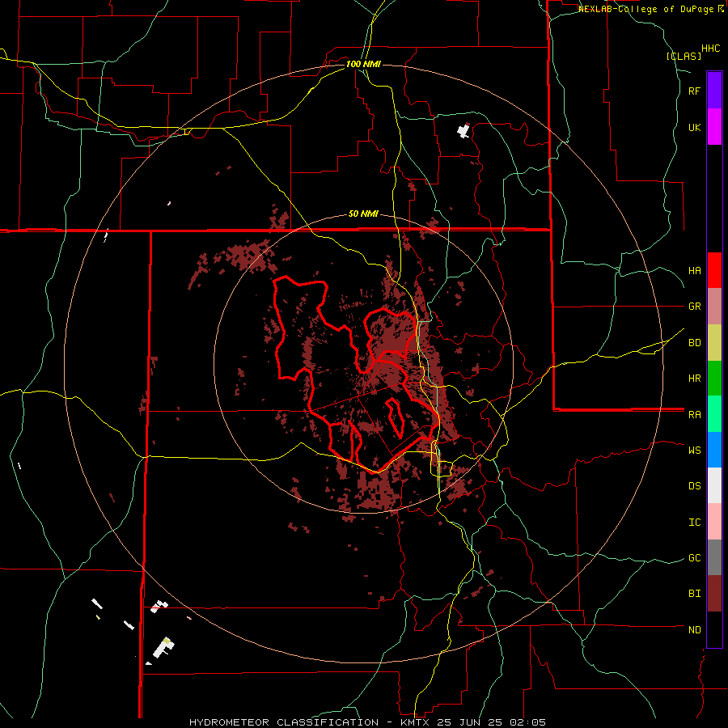Click the UK magenta legend color swatch

714,126
